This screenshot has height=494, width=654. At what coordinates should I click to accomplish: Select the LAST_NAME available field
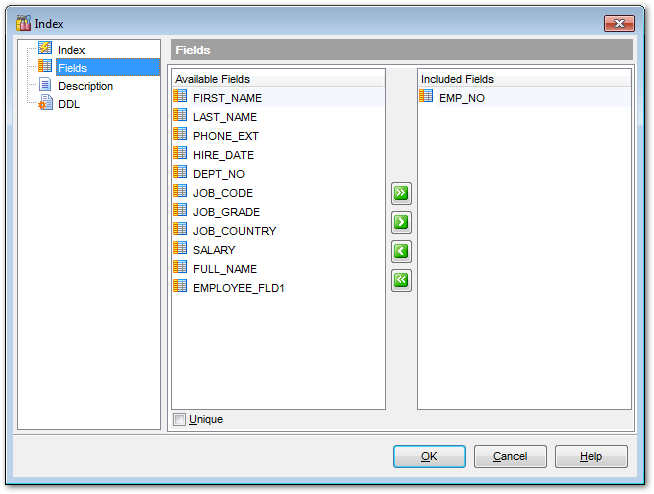[224, 117]
